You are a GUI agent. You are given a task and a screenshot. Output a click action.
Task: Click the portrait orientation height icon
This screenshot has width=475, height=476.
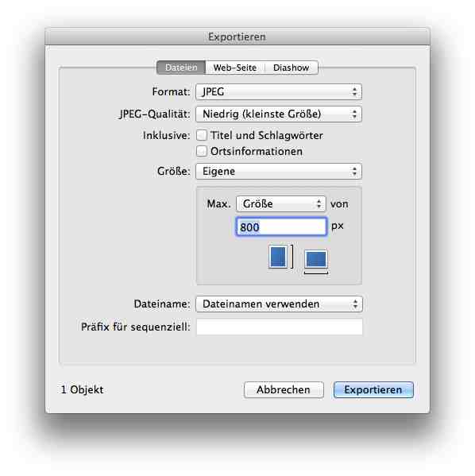(x=280, y=257)
